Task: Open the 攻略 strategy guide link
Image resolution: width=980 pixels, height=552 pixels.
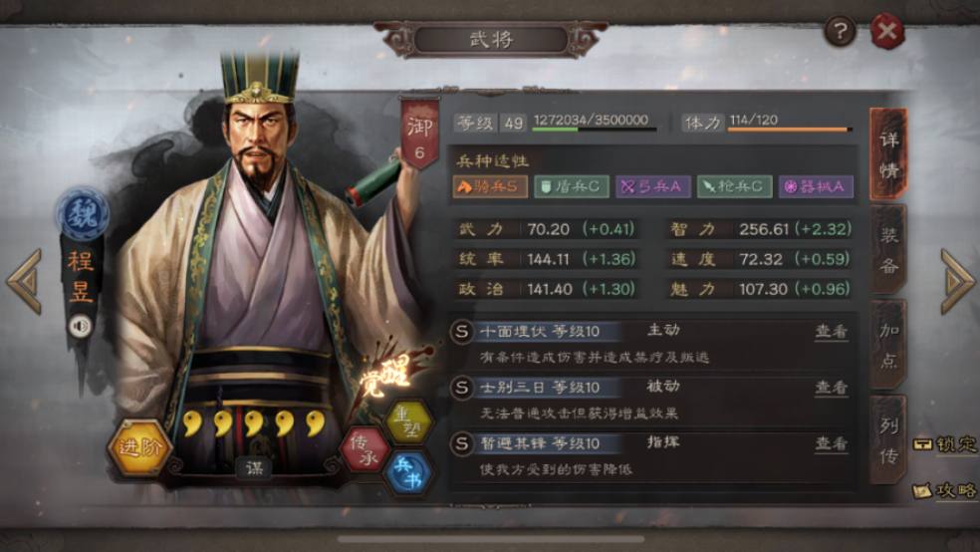Action: pos(944,491)
